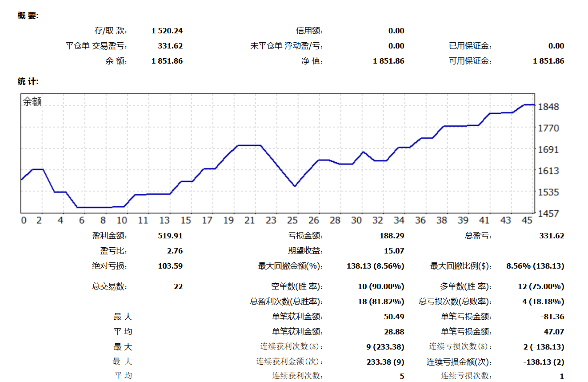Click the consecutive losses value 2 (-138.13)

[544, 347]
